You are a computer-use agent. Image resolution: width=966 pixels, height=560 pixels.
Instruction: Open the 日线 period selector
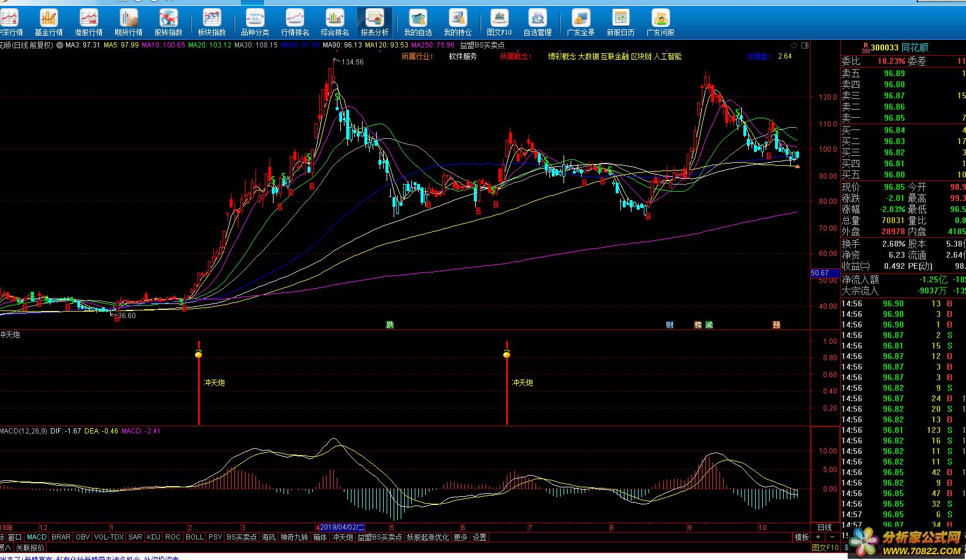(x=824, y=528)
